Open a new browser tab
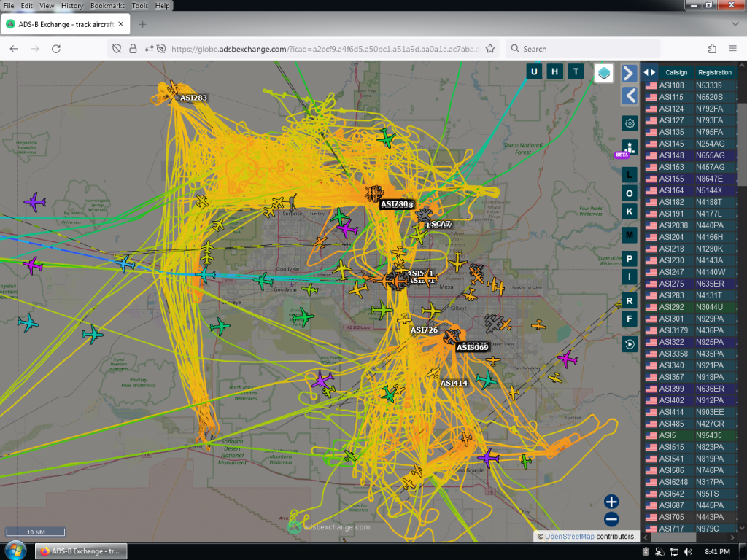The height and width of the screenshot is (560, 747). (142, 24)
